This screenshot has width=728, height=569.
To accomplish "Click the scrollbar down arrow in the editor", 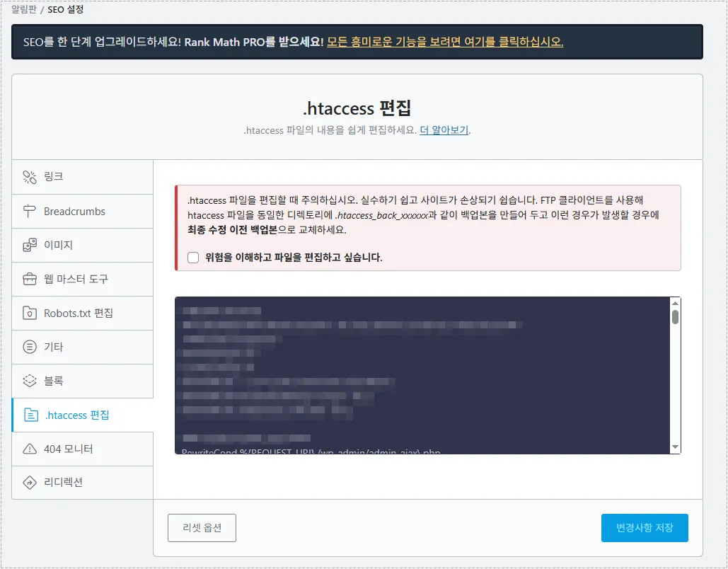I will pos(674,447).
